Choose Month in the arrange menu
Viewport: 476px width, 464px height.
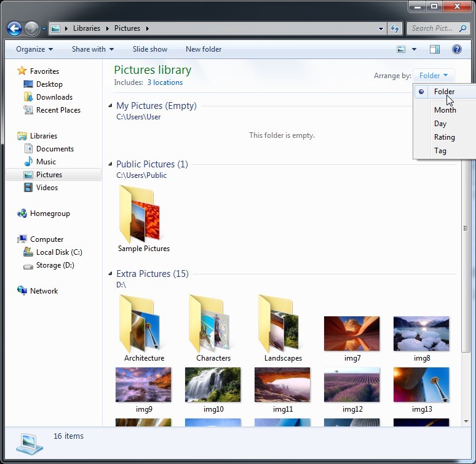[x=445, y=110]
